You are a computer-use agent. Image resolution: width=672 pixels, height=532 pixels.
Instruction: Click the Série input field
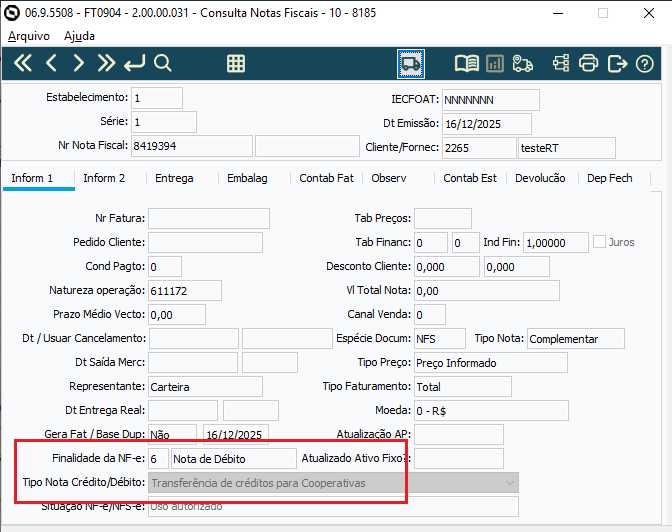tap(164, 122)
